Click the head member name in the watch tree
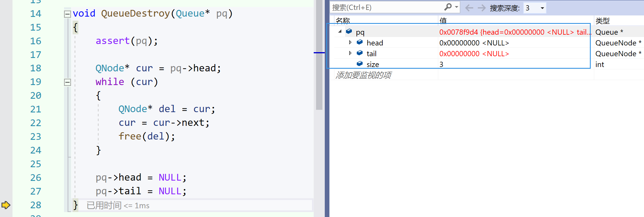The height and width of the screenshot is (217, 644). pos(375,43)
